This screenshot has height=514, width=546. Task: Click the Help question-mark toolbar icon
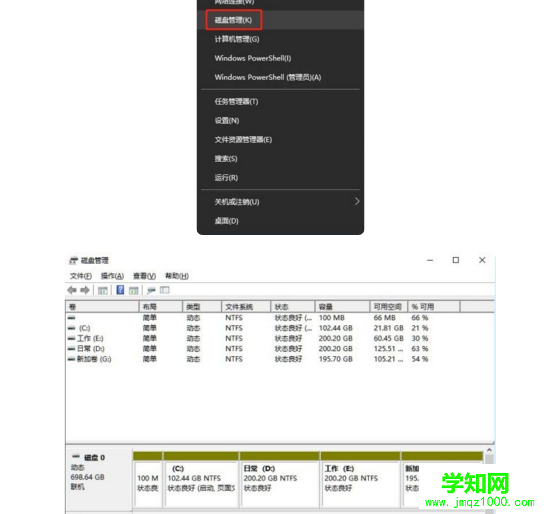click(120, 290)
